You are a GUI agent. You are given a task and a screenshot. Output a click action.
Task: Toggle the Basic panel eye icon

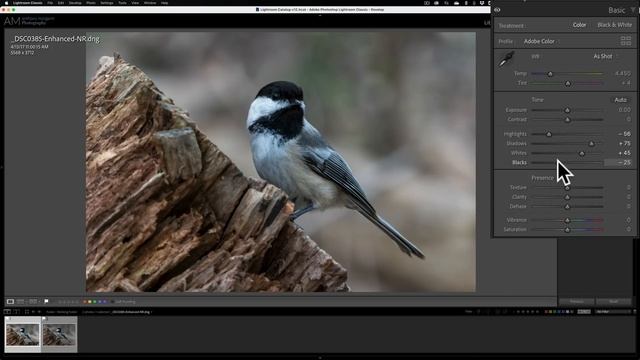point(497,10)
